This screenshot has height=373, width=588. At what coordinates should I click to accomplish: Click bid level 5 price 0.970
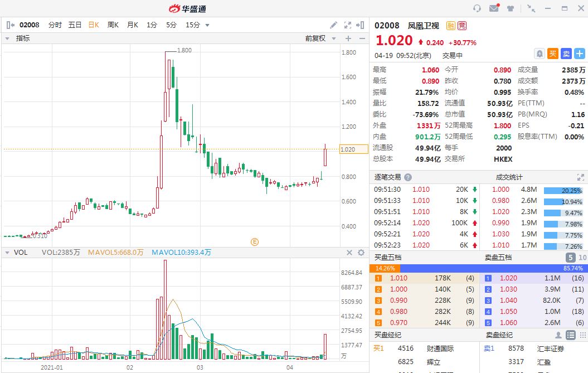(x=399, y=323)
